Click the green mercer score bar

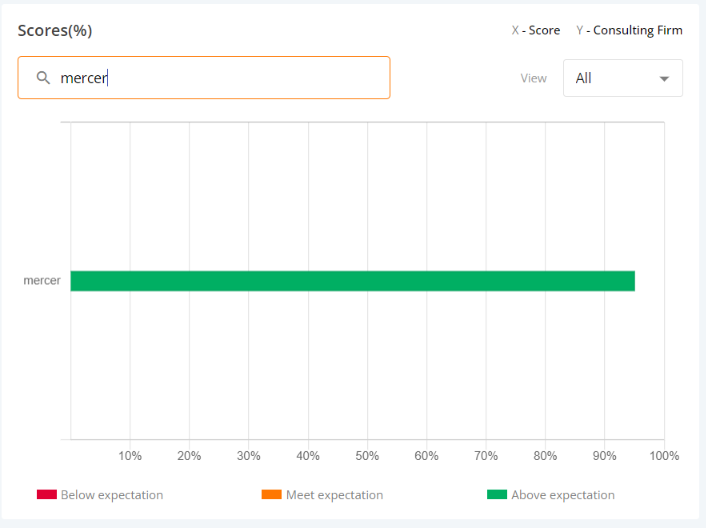[x=352, y=281]
